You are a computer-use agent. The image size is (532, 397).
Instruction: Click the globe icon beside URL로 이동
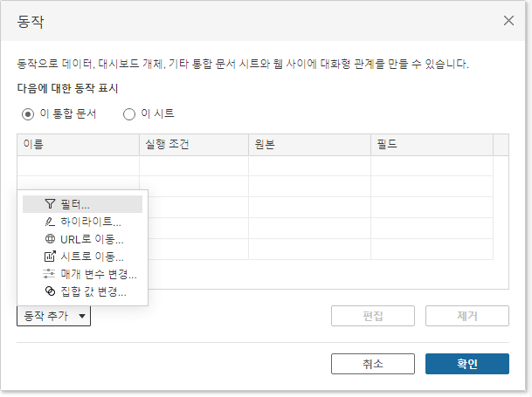click(x=50, y=239)
